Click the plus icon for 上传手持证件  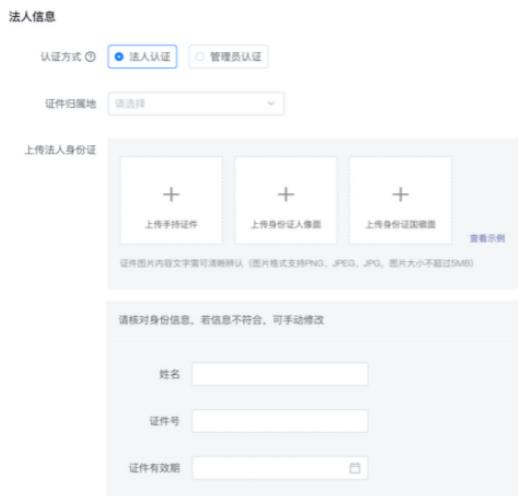point(171,194)
